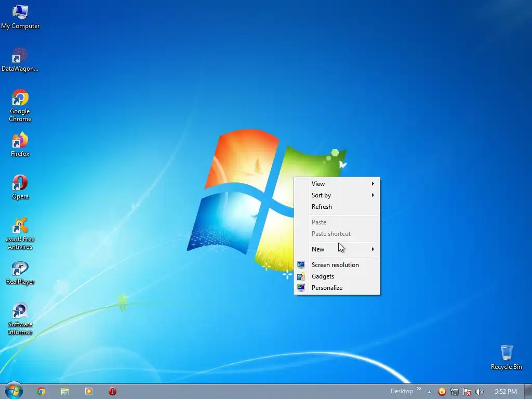Screen dimensions: 532x399
Task: Select the Google Chrome desktop shortcut
Action: pyautogui.click(x=20, y=105)
